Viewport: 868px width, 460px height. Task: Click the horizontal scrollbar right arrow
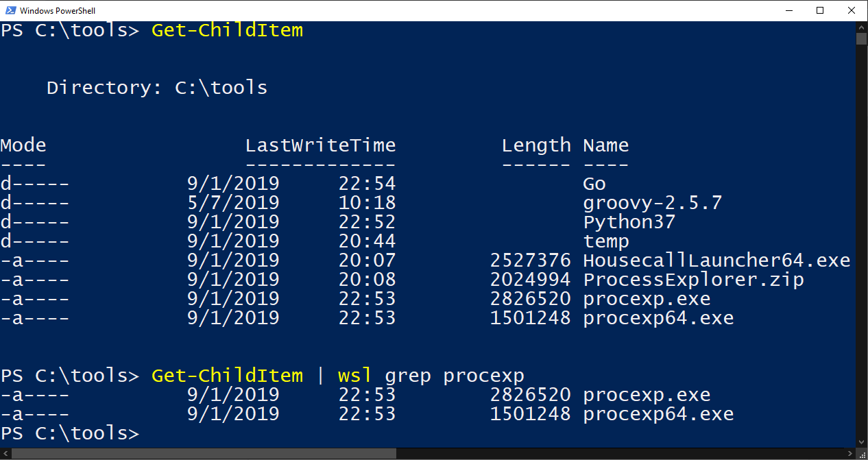tap(849, 453)
